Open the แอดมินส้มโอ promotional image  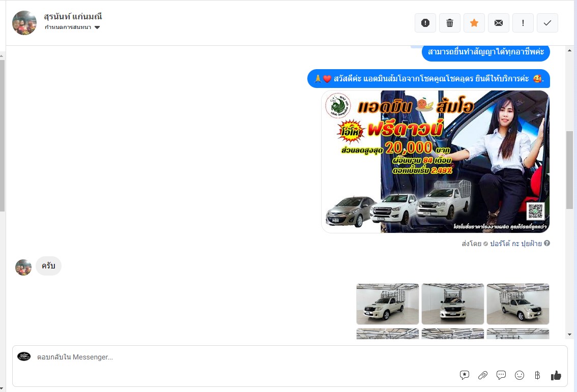click(436, 162)
